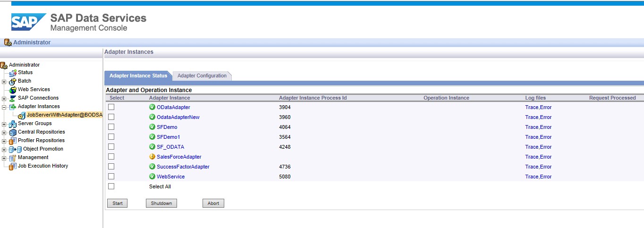The image size is (644, 228).
Task: Click the SAP Connections icon
Action: click(x=13, y=98)
